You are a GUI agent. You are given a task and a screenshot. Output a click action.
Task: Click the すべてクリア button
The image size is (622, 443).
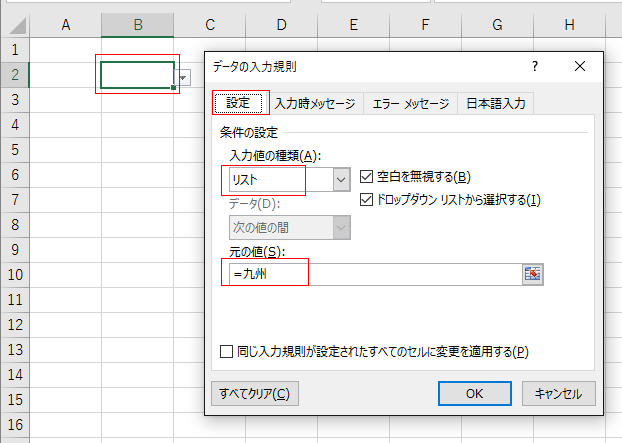[254, 393]
